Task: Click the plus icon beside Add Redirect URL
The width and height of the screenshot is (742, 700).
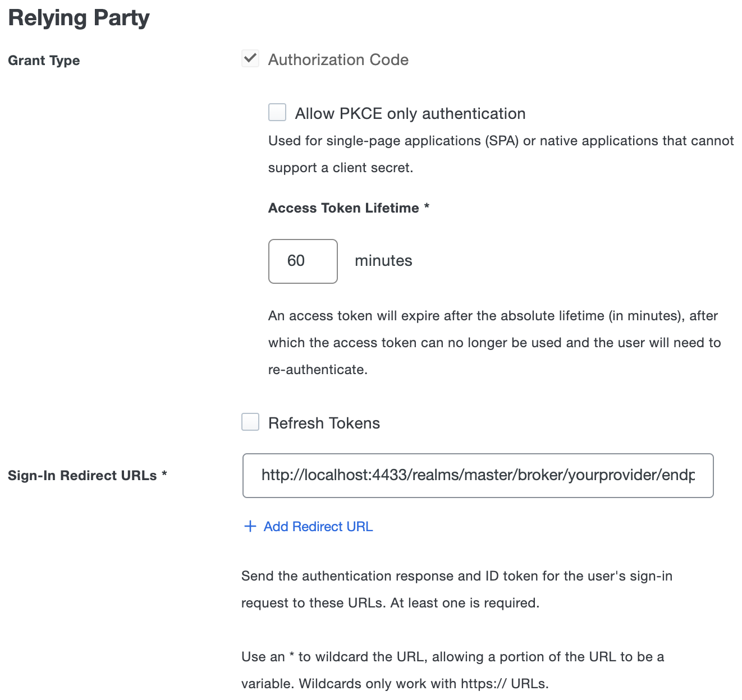Action: tap(250, 526)
